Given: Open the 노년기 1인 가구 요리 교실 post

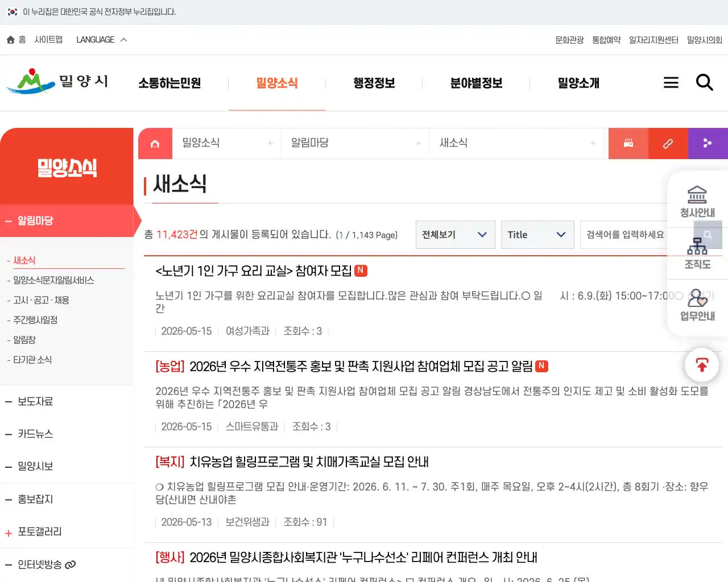Looking at the screenshot, I should point(254,271).
